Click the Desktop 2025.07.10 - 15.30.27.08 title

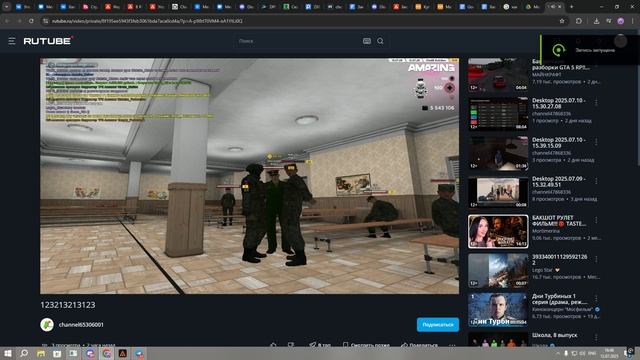(559, 103)
